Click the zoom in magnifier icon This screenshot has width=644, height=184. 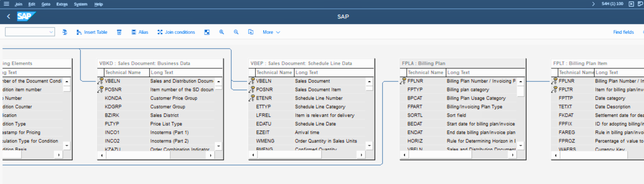[x=222, y=32]
